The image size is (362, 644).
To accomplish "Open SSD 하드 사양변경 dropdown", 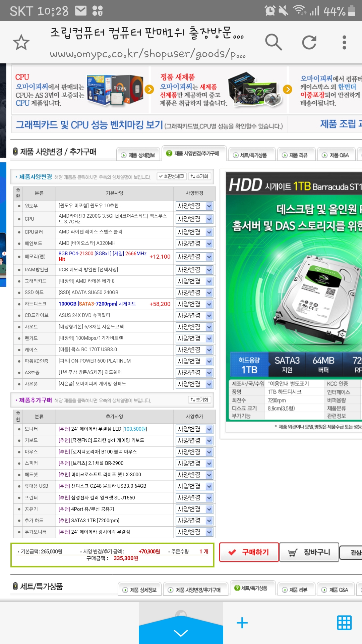I will [x=195, y=293].
